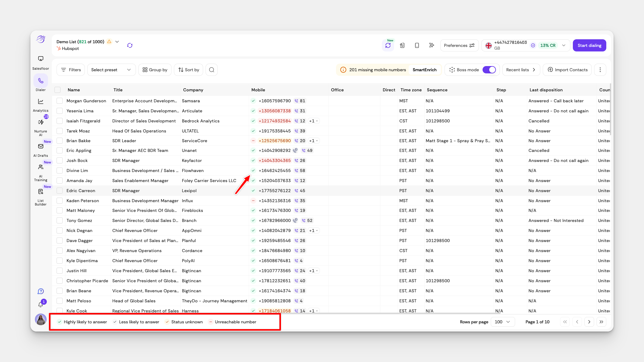644x362 pixels.
Task: Check the select-all checkbox in the header
Action: [57, 90]
